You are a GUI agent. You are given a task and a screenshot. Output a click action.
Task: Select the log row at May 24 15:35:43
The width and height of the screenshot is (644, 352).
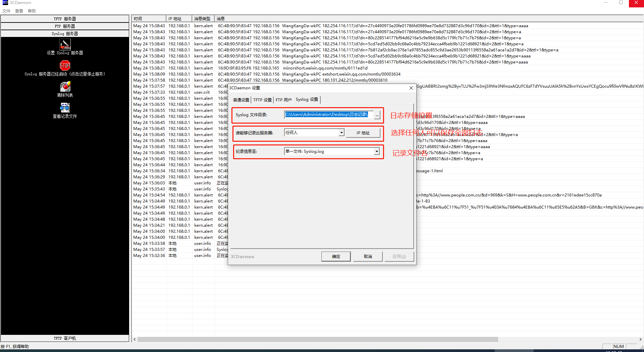180,189
